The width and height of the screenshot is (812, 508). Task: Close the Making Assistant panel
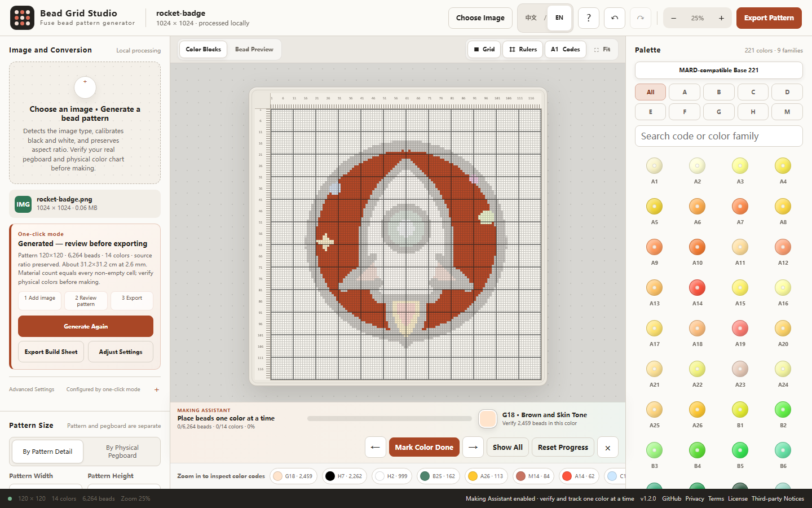coord(608,448)
